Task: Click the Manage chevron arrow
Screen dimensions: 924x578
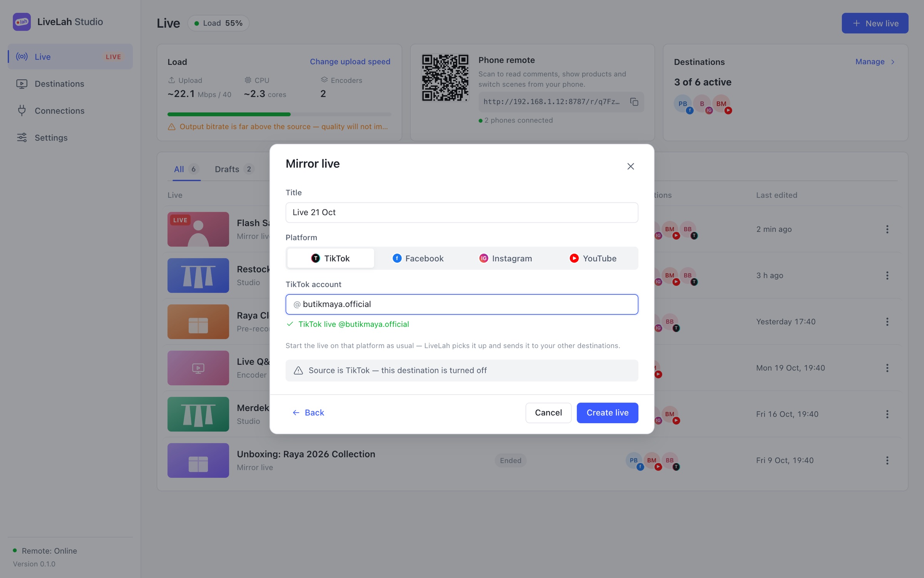Action: pyautogui.click(x=893, y=62)
